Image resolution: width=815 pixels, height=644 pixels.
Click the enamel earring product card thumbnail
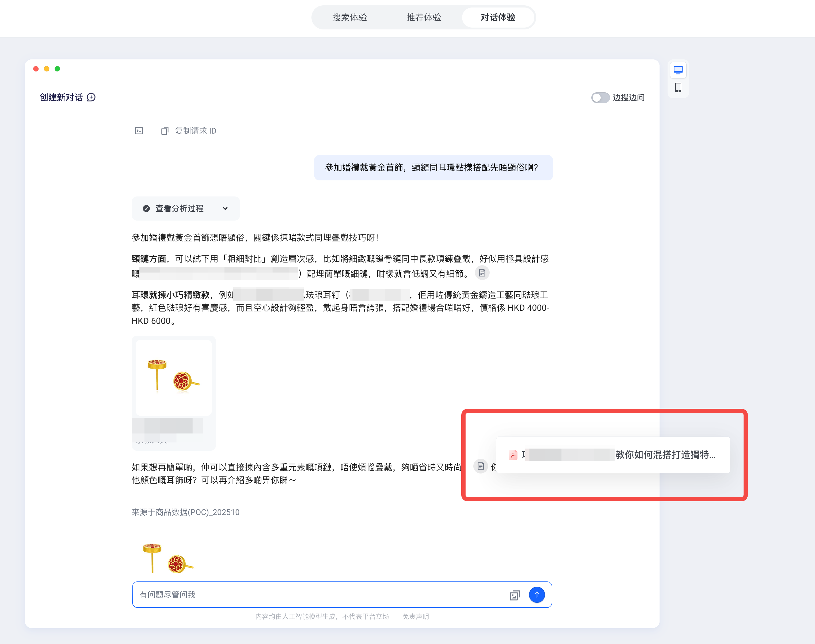(174, 377)
